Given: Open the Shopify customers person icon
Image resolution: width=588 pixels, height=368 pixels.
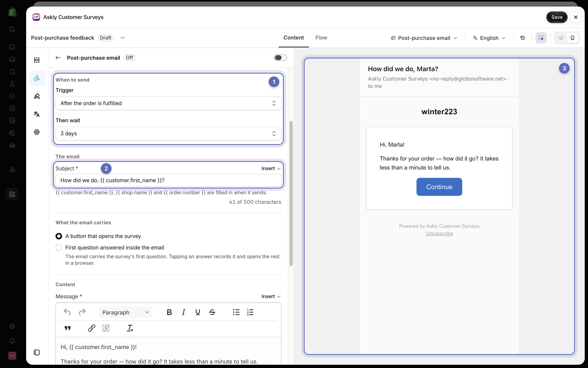Looking at the screenshot, I should coord(12,84).
